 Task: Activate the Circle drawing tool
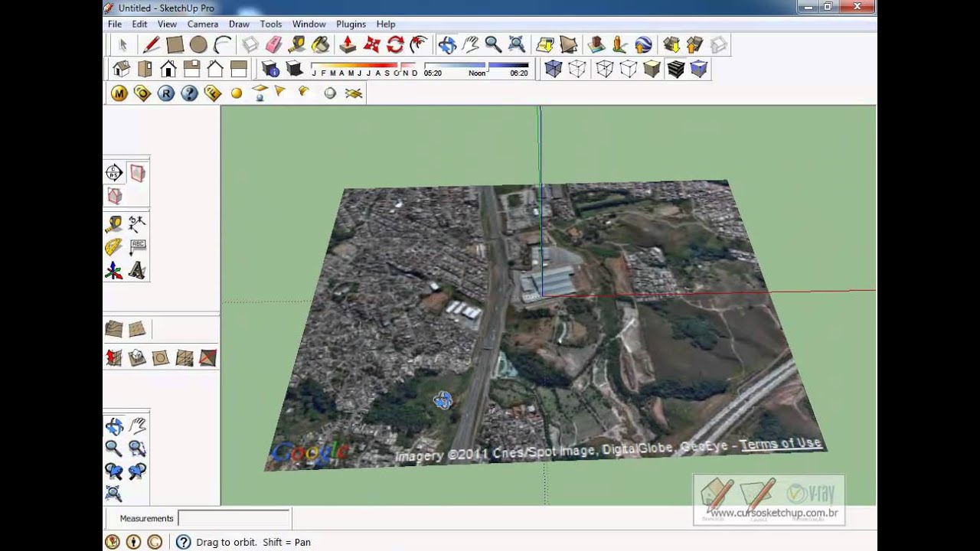point(198,45)
